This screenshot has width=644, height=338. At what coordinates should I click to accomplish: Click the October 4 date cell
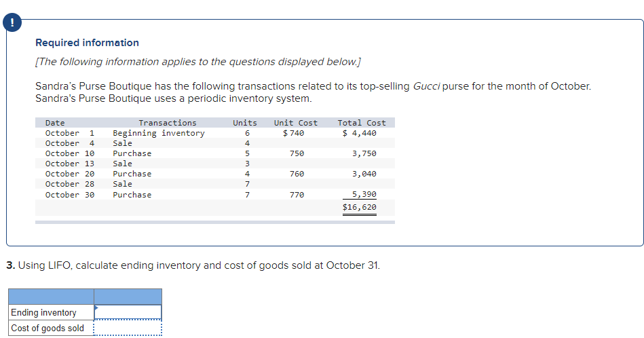tap(70, 143)
